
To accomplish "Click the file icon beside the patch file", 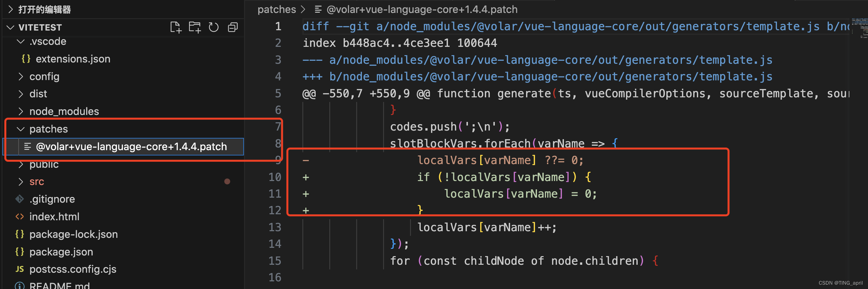I will (28, 146).
